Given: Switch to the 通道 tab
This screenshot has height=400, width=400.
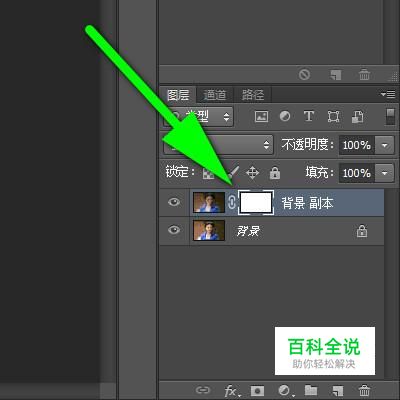Looking at the screenshot, I should (x=215, y=95).
